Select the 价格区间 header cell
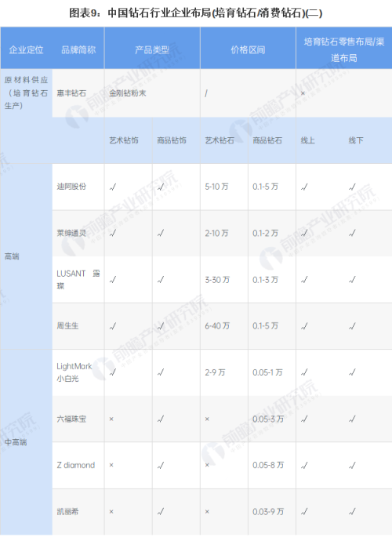Viewport: 392px width, 559px height. (248, 49)
